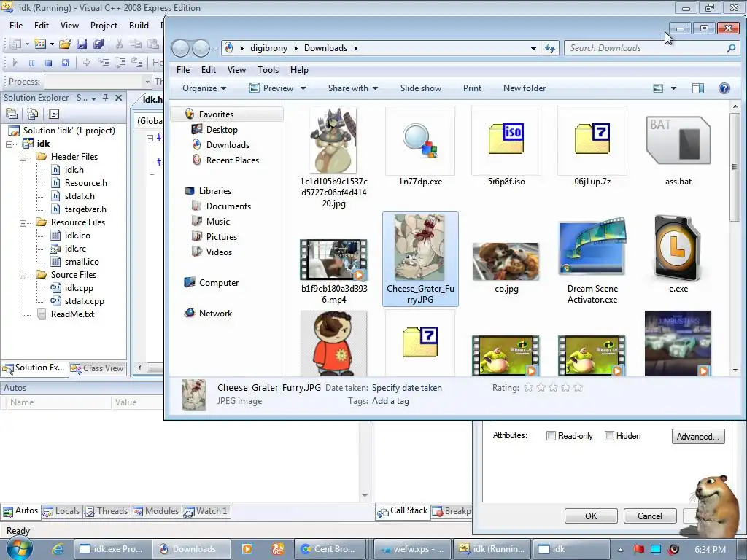Image resolution: width=747 pixels, height=560 pixels.
Task: Click the change view icon in Explorer toolbar
Action: click(658, 88)
